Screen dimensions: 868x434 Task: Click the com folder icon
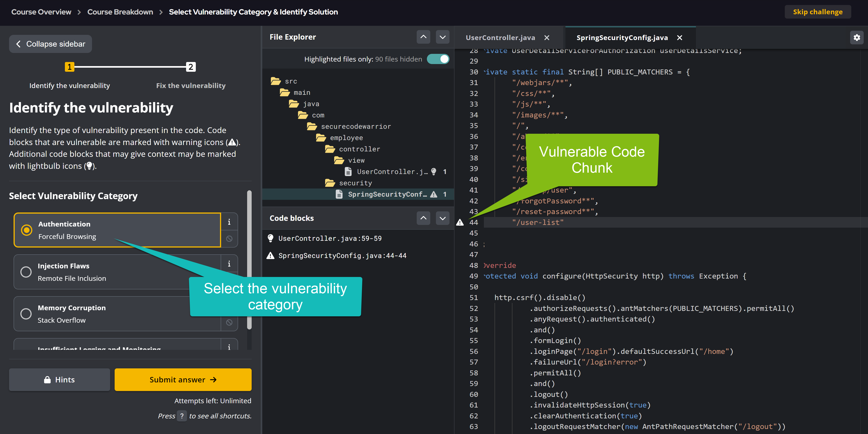(303, 115)
